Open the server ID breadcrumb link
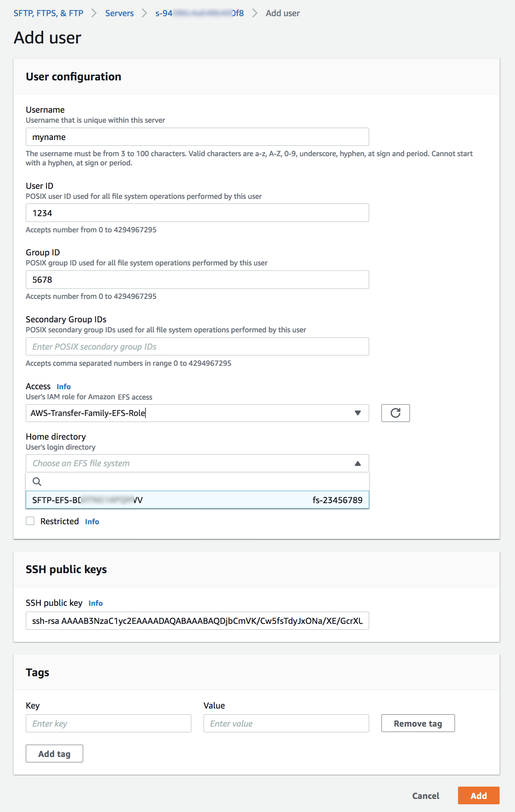The image size is (515, 812). [x=199, y=13]
